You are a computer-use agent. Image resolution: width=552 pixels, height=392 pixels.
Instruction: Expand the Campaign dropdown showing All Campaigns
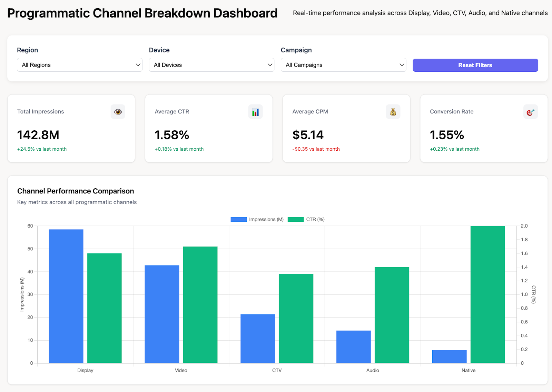pos(343,65)
